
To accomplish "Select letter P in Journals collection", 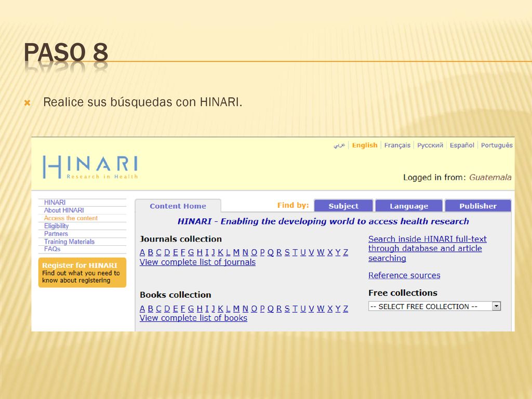I will [x=262, y=252].
